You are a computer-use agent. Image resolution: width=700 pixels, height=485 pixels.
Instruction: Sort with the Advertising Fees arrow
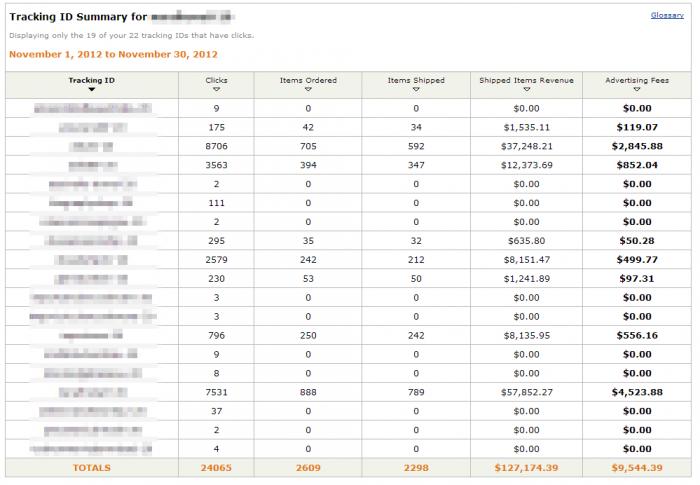click(x=637, y=89)
